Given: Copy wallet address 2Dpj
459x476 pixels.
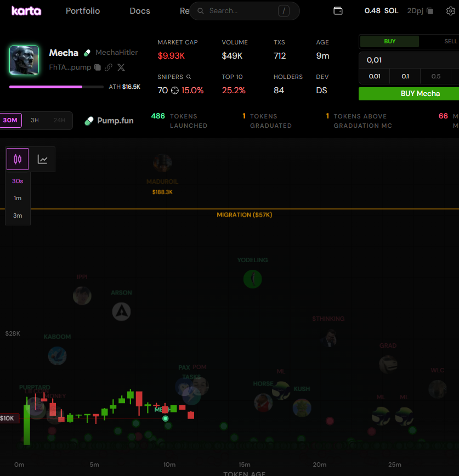Looking at the screenshot, I should (x=429, y=11).
